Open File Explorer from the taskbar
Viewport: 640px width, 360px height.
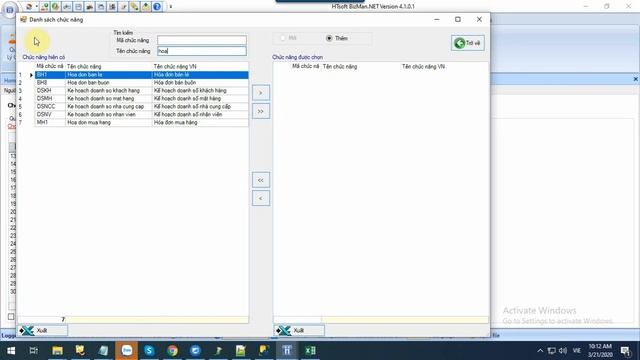coord(57,351)
